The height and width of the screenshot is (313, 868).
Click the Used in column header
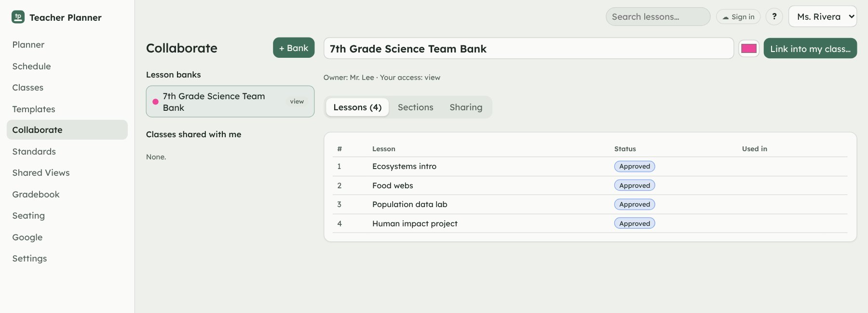755,149
